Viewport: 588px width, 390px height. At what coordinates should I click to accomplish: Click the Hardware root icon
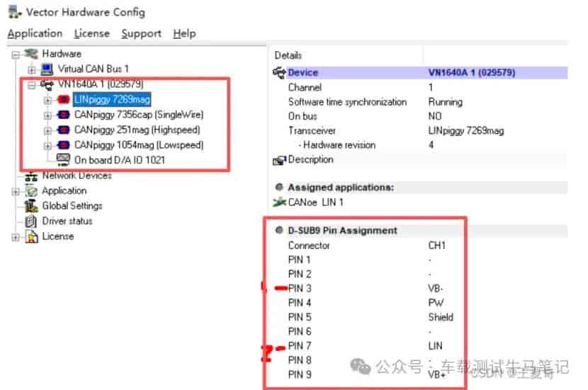pos(31,54)
